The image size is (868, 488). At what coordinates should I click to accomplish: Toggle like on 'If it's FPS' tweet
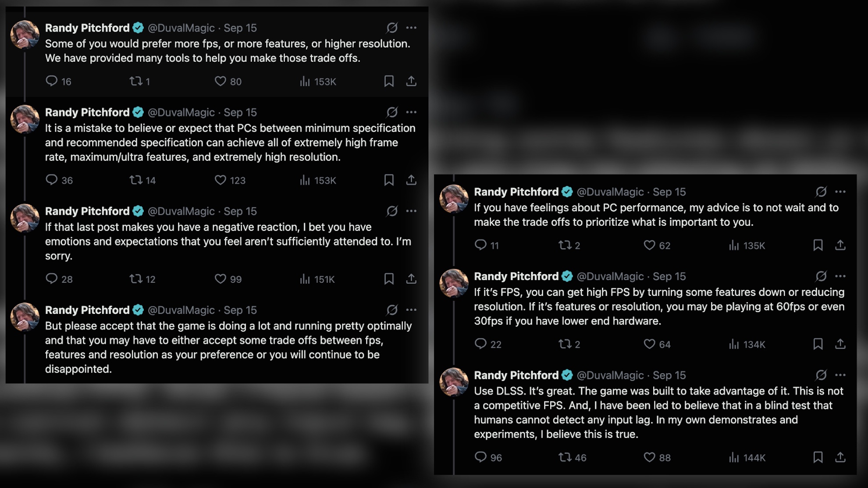[x=649, y=344]
